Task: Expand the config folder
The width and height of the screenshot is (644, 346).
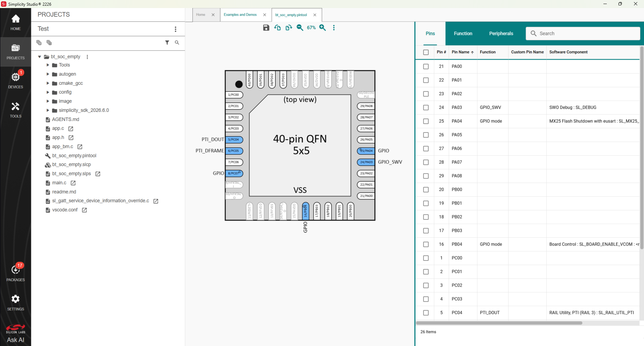Action: (48, 92)
